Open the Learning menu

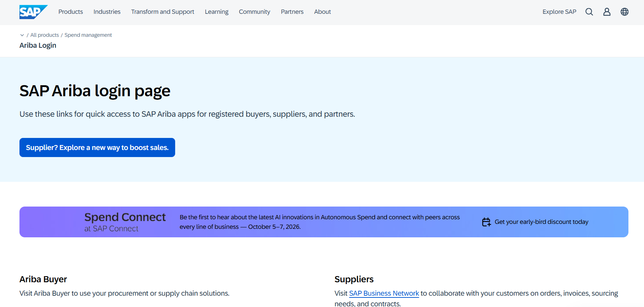[217, 12]
